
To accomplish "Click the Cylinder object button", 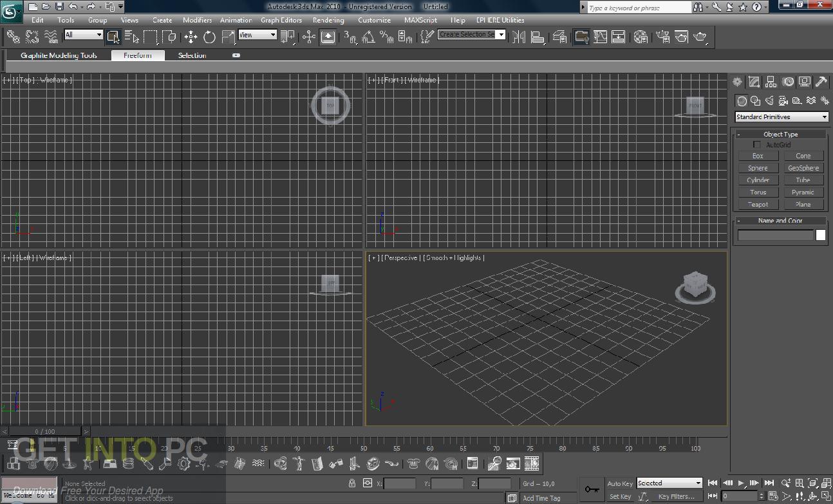I will point(758,180).
